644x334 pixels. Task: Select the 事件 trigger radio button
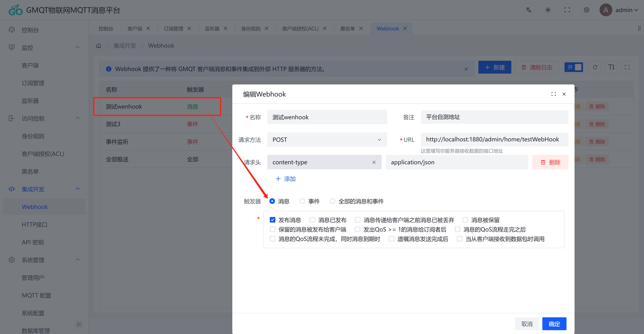(302, 201)
